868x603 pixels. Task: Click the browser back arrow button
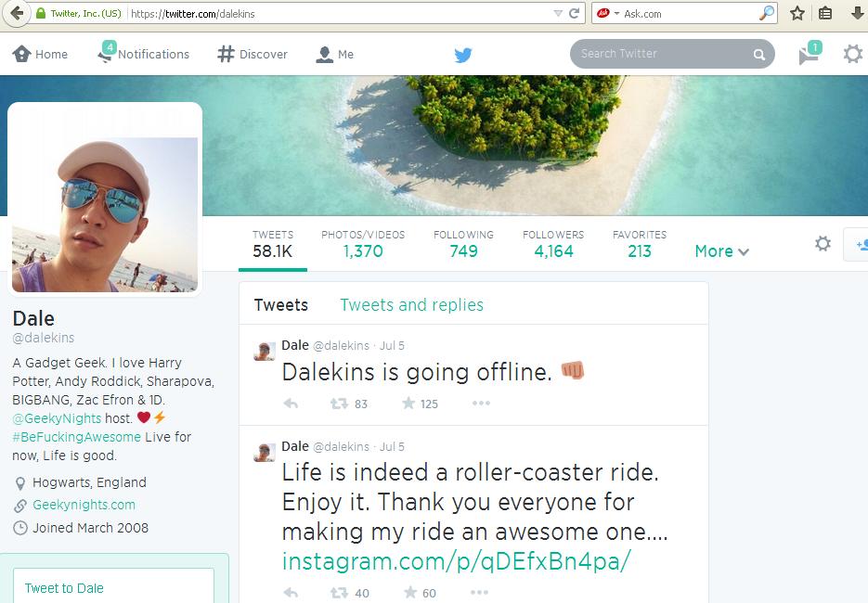click(x=17, y=13)
